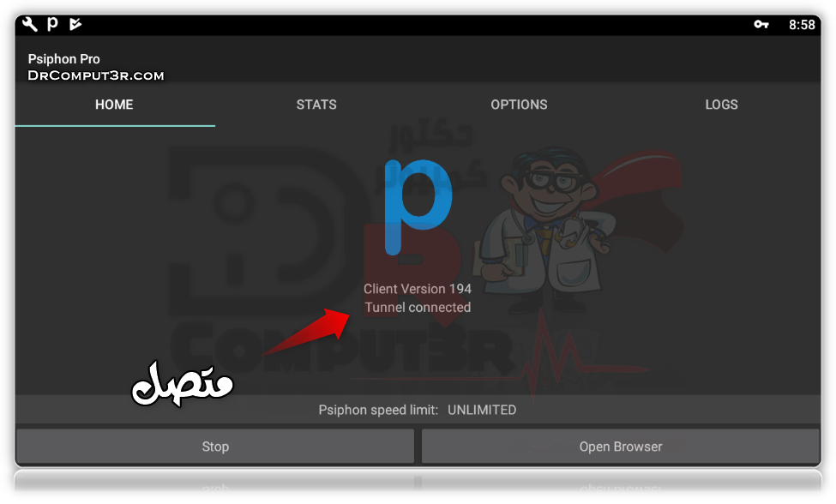836x504 pixels.
Task: Tap the blue Psiphon logo
Action: [418, 207]
